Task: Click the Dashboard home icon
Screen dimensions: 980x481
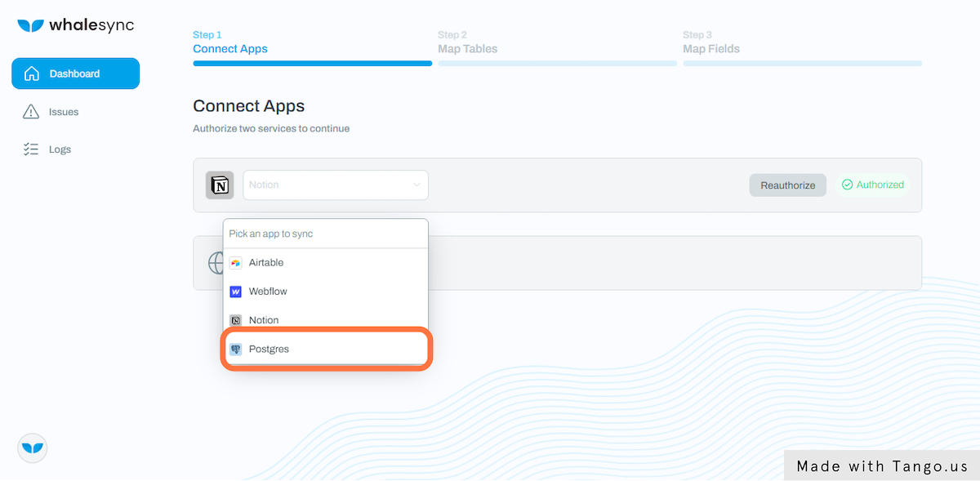Action: pos(32,73)
